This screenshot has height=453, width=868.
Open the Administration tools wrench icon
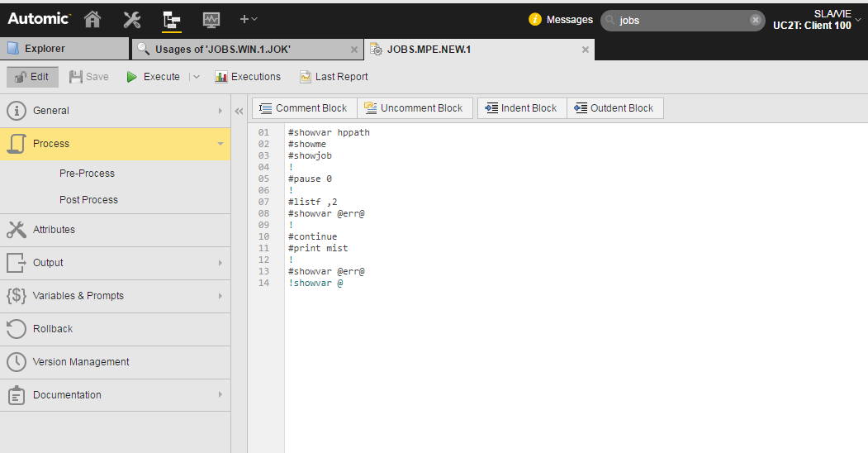(132, 19)
